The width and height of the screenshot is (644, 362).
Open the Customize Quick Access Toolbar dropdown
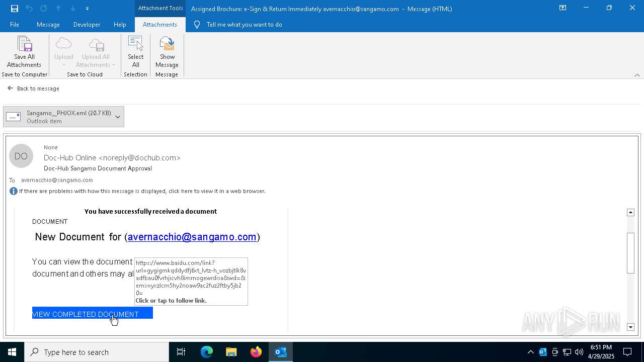coord(87,9)
